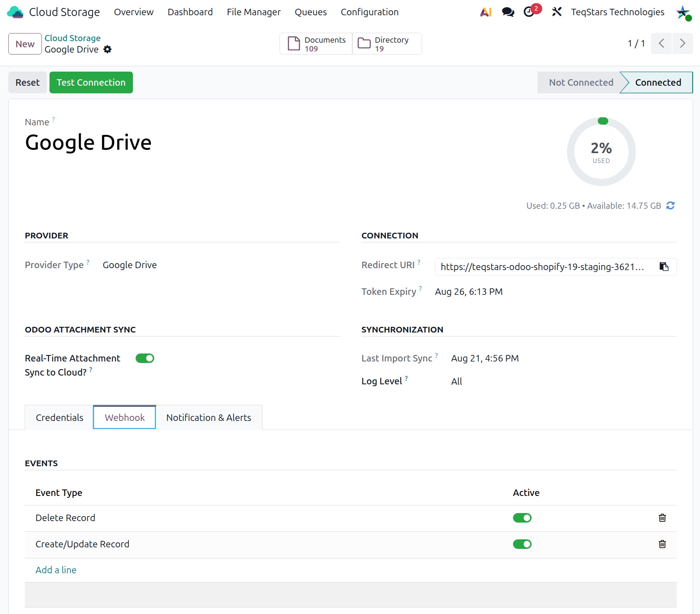
Task: Open the conversations chat icon
Action: [x=508, y=12]
